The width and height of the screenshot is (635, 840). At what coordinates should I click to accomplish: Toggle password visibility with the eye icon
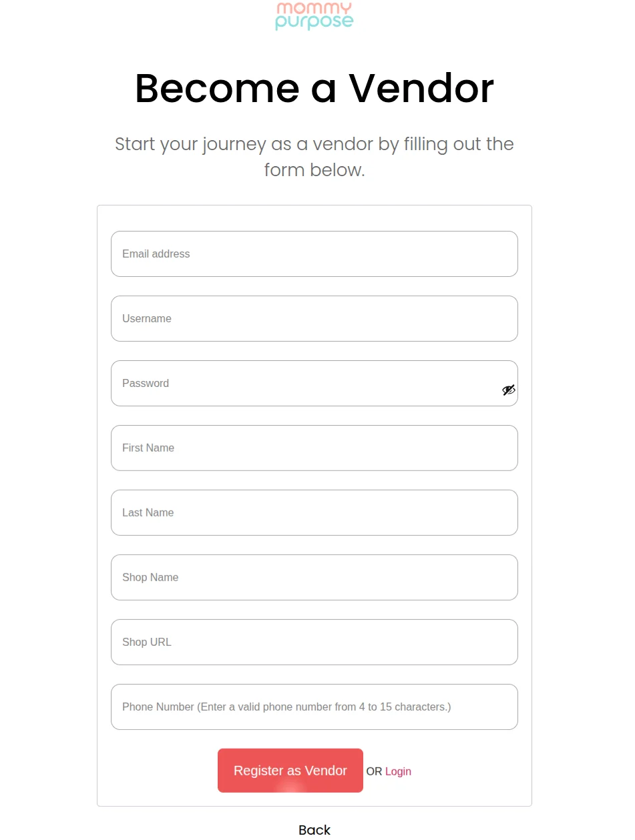point(509,390)
